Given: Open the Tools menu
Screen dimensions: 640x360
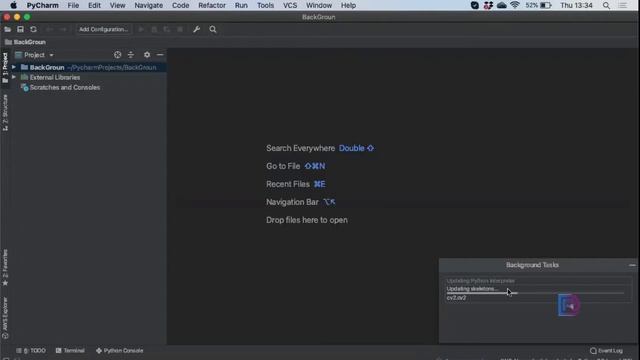Looking at the screenshot, I should pos(265,5).
